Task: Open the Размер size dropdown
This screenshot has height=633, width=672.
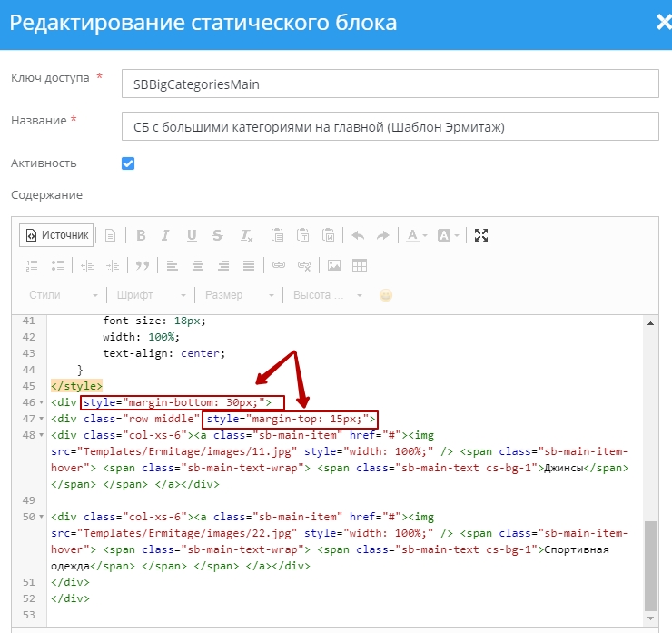Action: 240,295
